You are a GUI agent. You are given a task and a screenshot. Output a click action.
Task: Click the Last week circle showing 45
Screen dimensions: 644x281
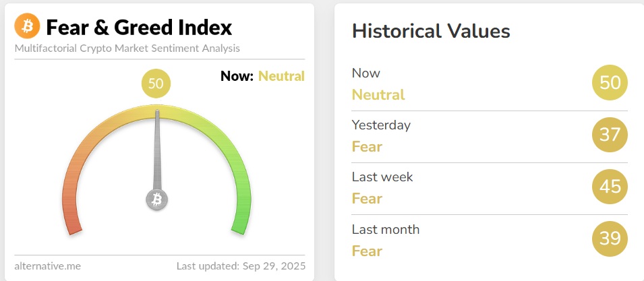[x=610, y=187]
